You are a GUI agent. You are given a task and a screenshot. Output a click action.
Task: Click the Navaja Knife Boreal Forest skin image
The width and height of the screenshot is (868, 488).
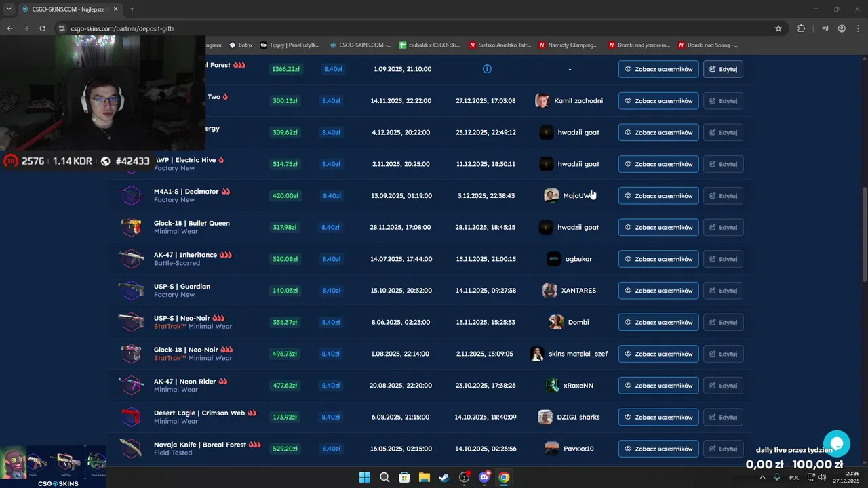coord(131,449)
